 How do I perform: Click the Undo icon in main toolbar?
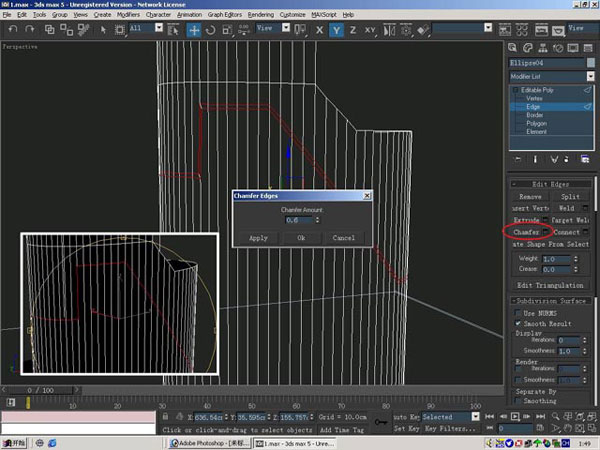point(13,30)
